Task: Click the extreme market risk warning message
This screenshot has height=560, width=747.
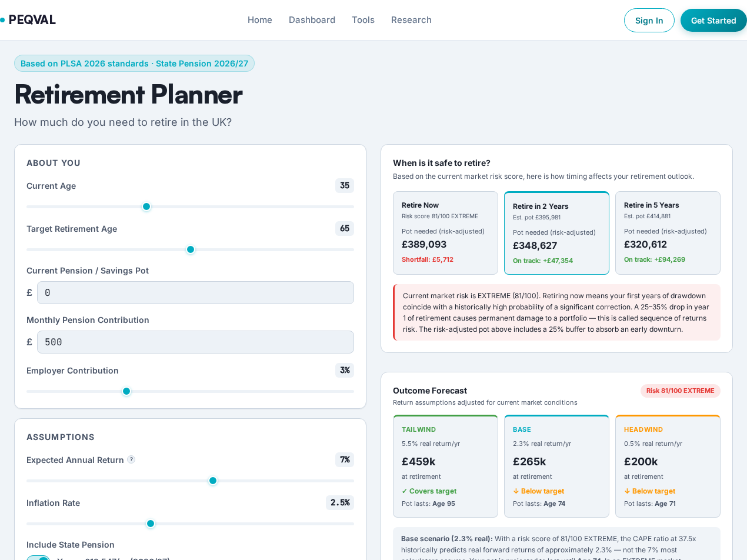Action: (x=556, y=312)
